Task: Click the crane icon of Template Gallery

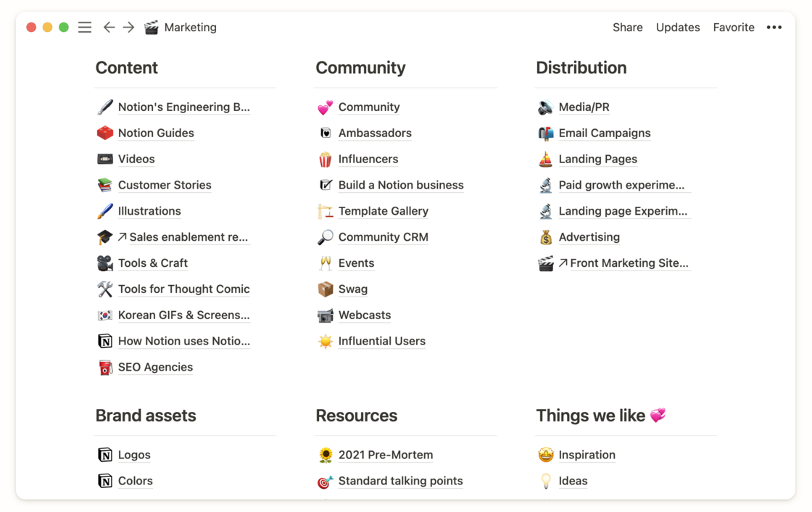Action: (326, 211)
